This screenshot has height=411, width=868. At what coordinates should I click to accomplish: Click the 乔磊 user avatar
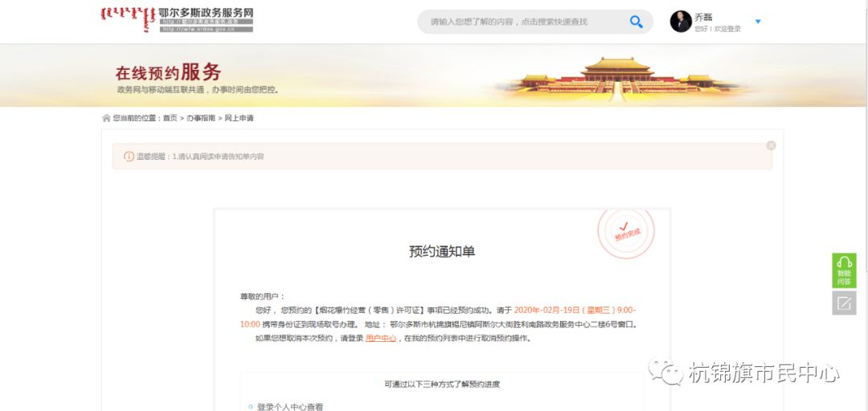point(681,22)
